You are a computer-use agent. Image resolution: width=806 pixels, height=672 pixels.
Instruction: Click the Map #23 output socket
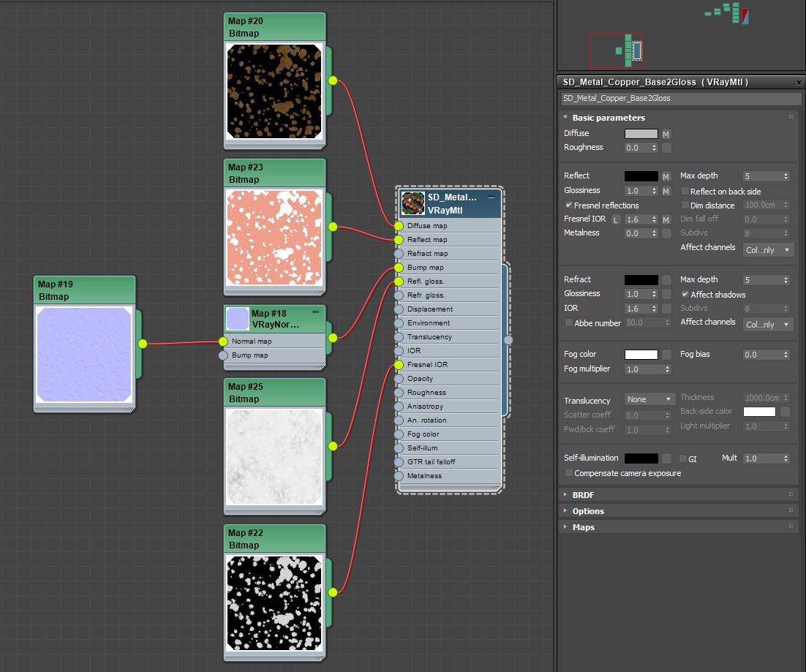pyautogui.click(x=333, y=227)
